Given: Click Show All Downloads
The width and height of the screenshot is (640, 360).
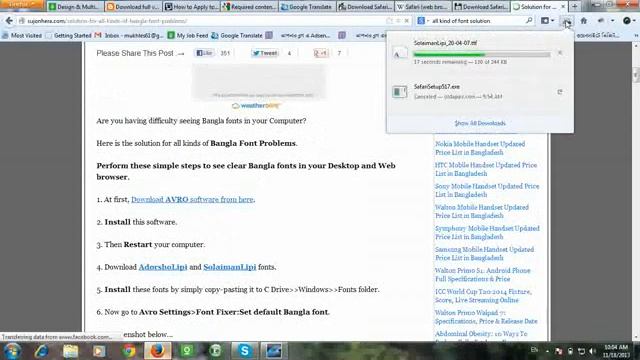Looking at the screenshot, I should point(480,123).
